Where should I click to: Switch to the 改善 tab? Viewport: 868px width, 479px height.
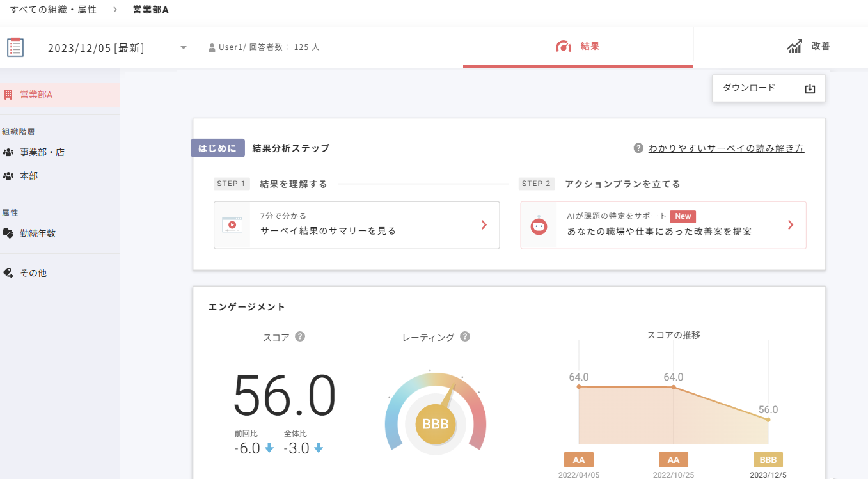pyautogui.click(x=809, y=47)
